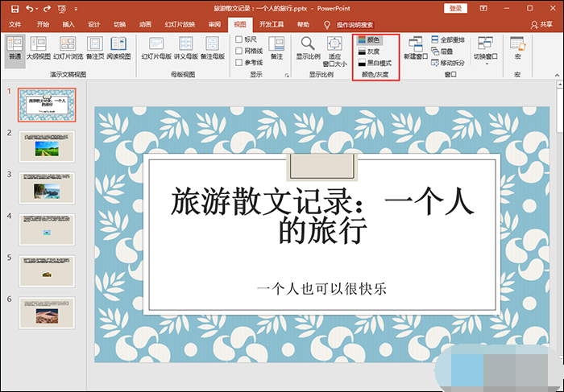Click the Save icon in quick access toolbar
The image size is (564, 392).
click(x=13, y=8)
